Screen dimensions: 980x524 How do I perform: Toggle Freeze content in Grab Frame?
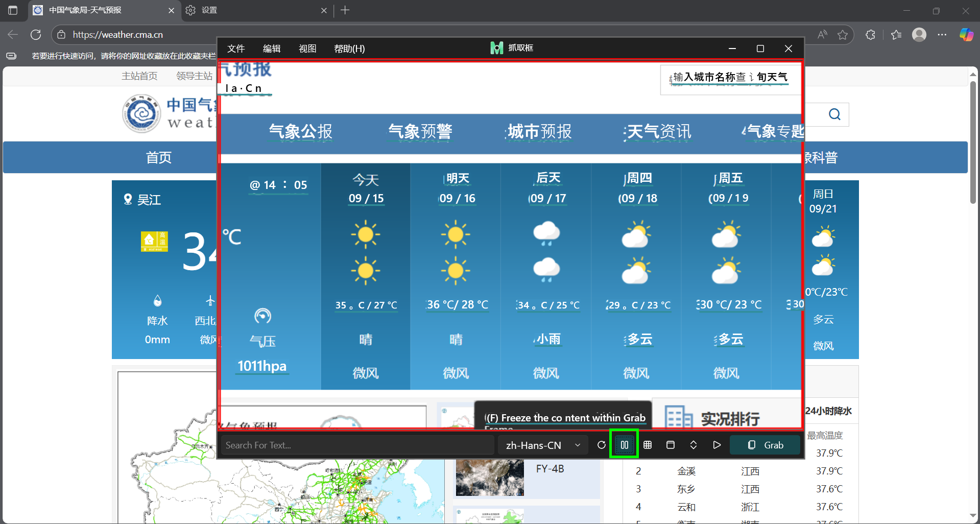coord(624,445)
